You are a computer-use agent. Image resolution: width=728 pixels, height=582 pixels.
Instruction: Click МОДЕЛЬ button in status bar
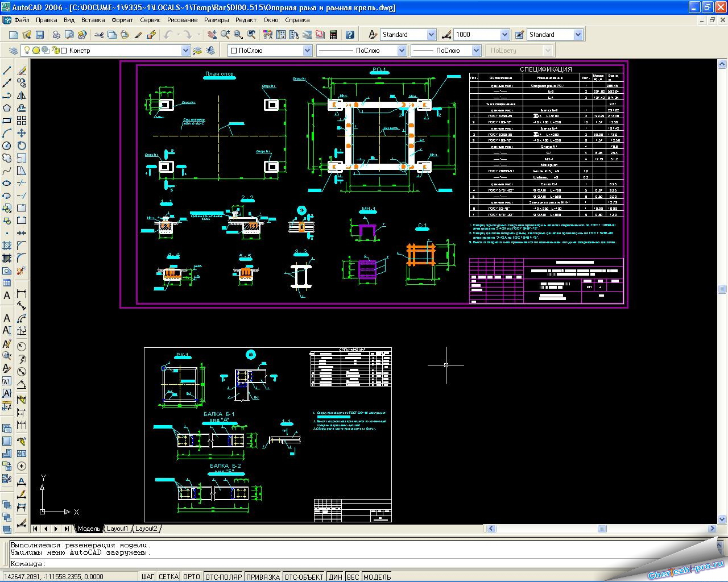pos(377,576)
